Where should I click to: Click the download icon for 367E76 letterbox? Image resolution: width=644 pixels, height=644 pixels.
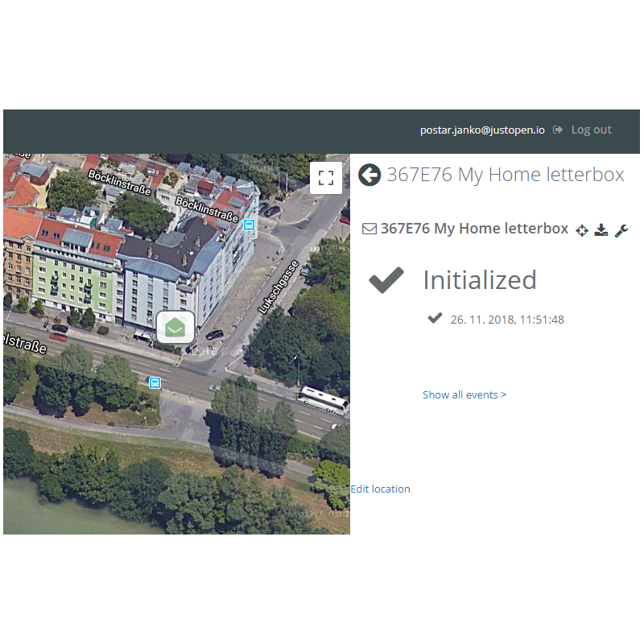click(x=601, y=230)
